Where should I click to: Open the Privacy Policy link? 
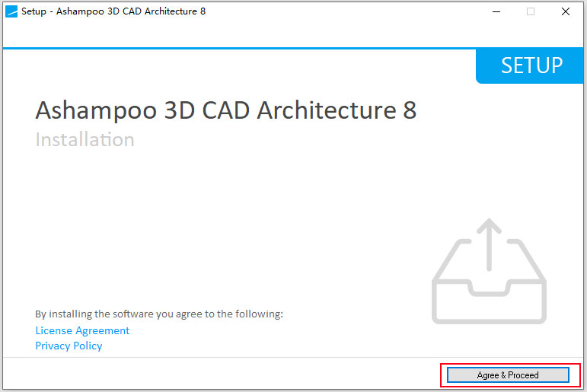pyautogui.click(x=69, y=346)
